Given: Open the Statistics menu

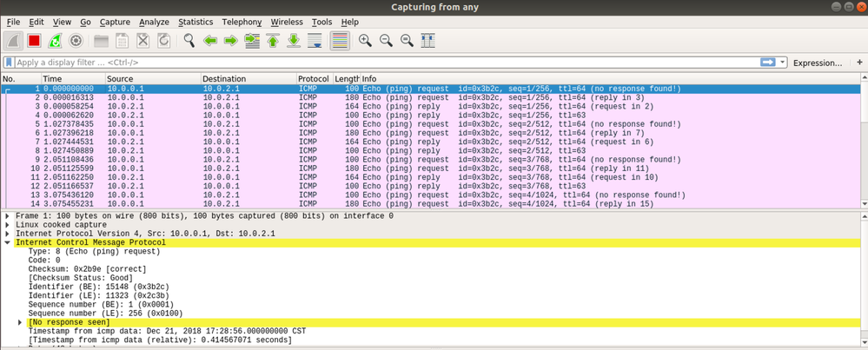Looking at the screenshot, I should [195, 22].
